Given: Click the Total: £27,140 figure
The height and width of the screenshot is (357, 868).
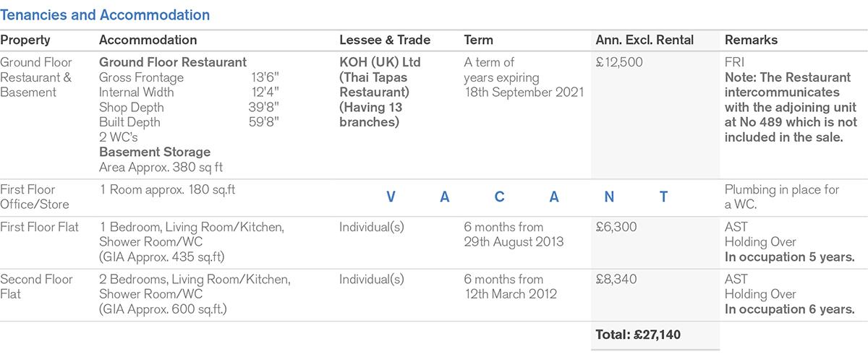Looking at the screenshot, I should pos(637,335).
